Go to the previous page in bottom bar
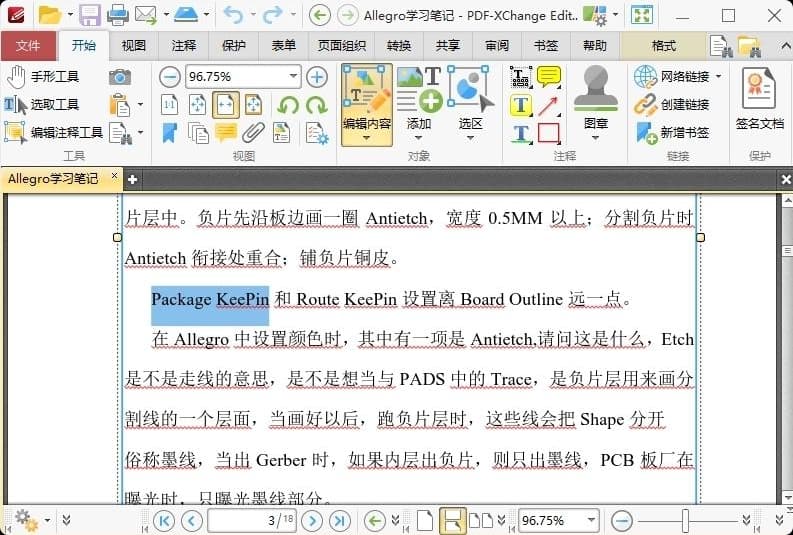The height and width of the screenshot is (535, 793). 192,520
